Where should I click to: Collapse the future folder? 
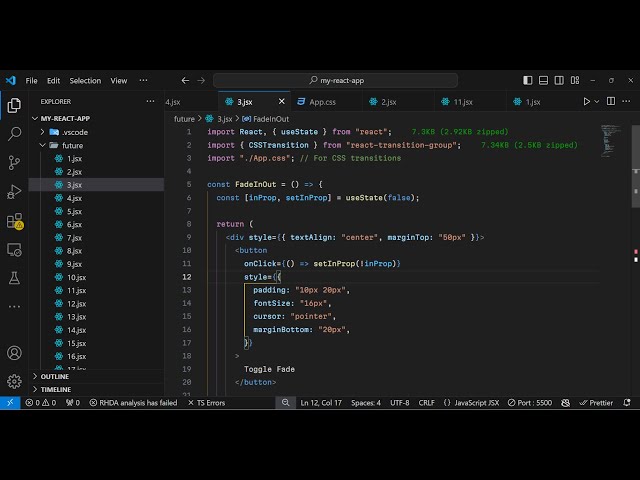pos(72,145)
